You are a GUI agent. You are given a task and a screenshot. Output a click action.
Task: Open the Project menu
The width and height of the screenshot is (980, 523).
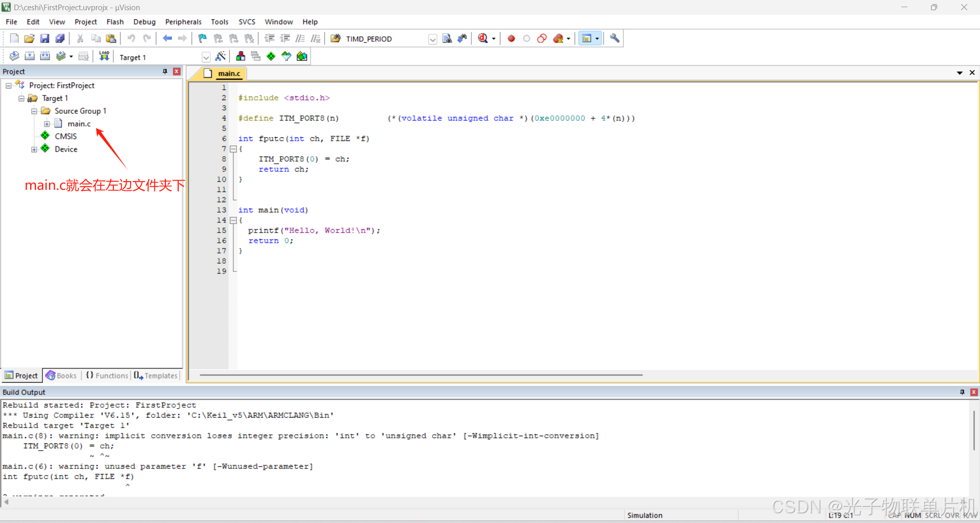tap(86, 22)
